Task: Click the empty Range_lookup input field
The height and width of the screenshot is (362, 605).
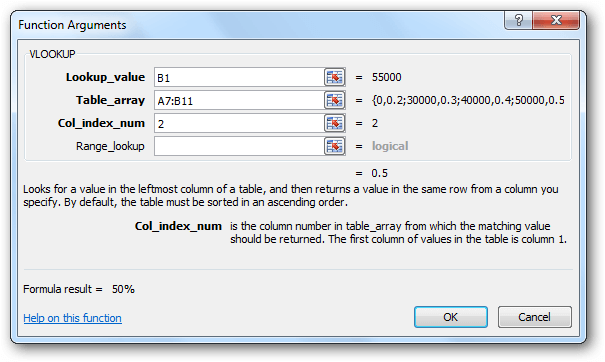Action: [x=239, y=146]
